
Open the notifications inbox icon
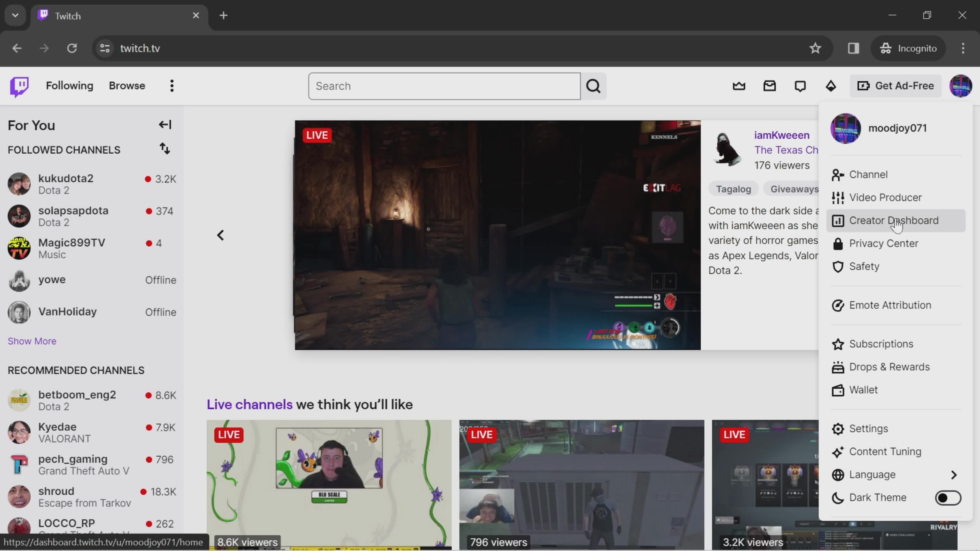tap(769, 86)
